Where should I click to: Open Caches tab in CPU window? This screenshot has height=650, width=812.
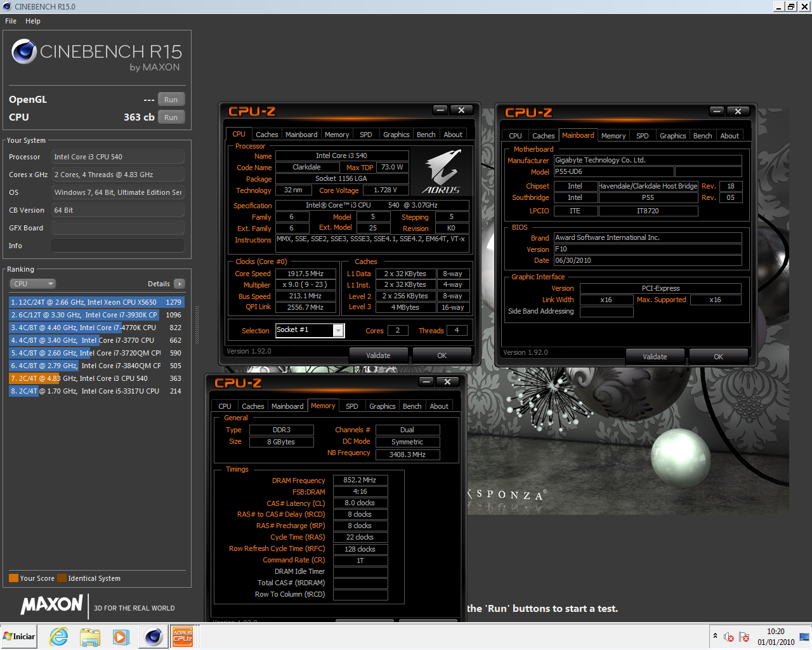point(266,135)
